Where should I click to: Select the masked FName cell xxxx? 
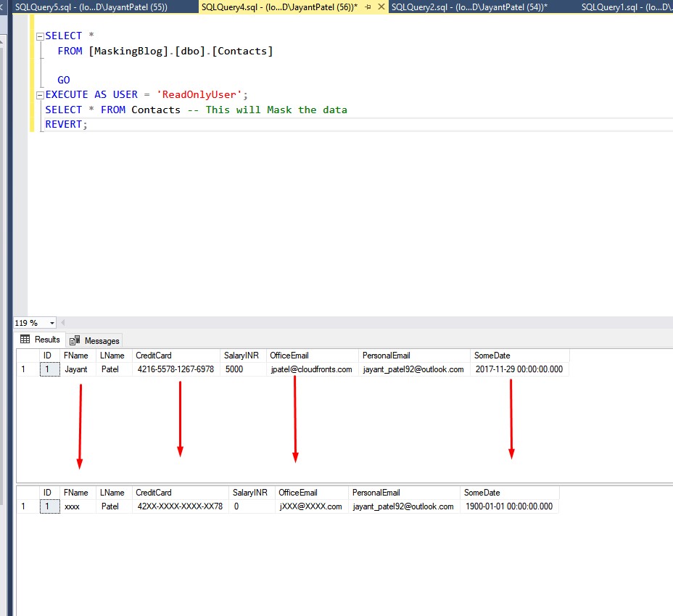(78, 506)
